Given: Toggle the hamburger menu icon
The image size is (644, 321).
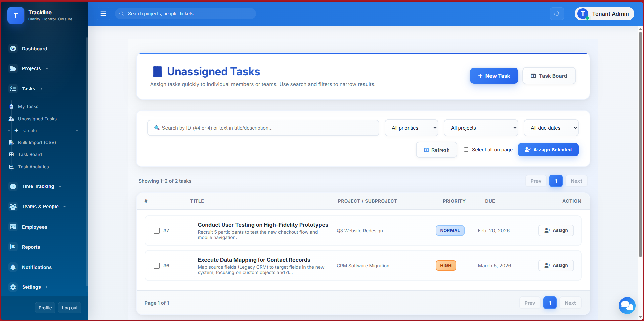Looking at the screenshot, I should (x=103, y=14).
